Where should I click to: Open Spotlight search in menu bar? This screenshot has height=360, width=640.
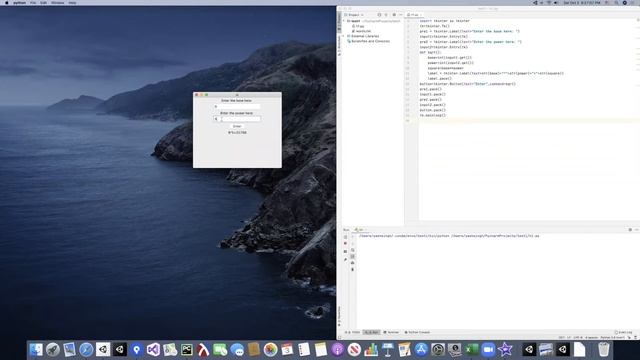point(616,3)
